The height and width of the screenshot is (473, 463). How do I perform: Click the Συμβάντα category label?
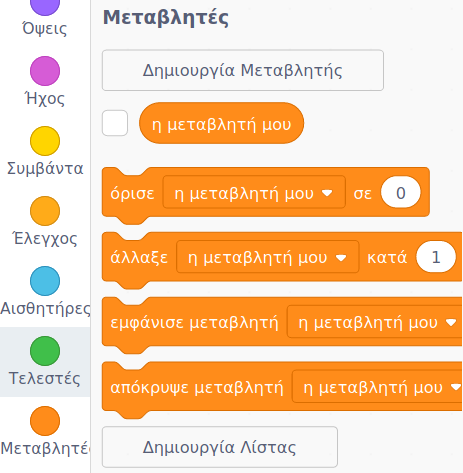pos(45,168)
